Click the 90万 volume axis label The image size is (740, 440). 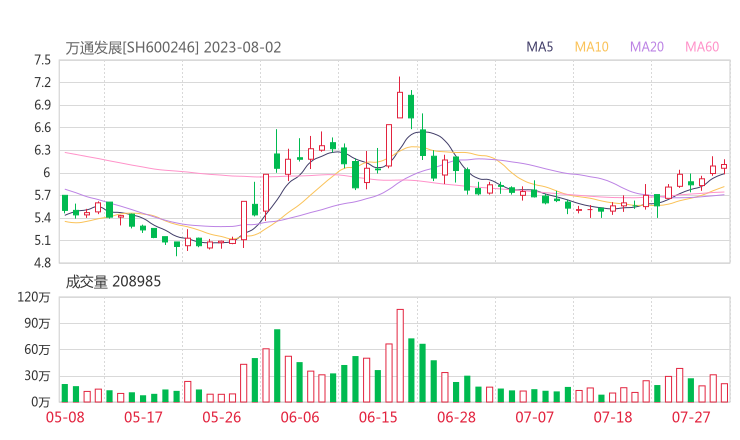pos(37,323)
